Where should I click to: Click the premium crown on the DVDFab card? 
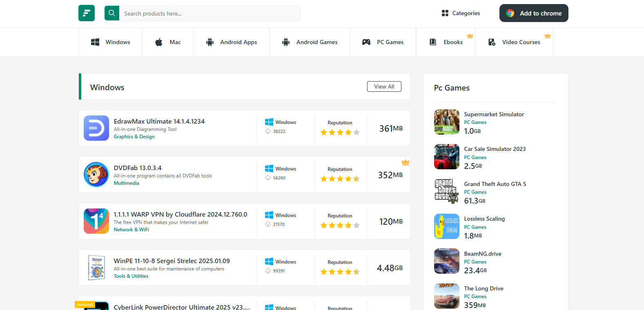point(406,162)
